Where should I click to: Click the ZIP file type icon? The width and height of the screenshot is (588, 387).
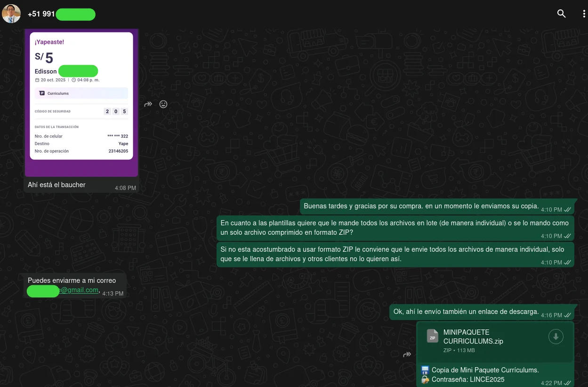(432, 336)
